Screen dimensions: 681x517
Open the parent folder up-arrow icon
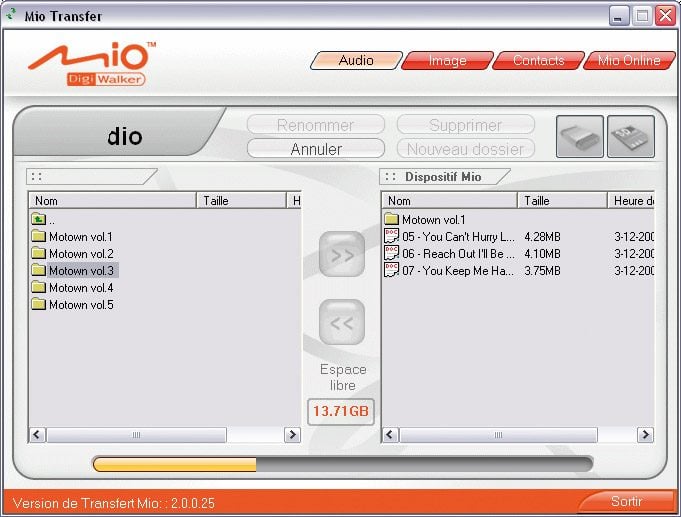pyautogui.click(x=39, y=219)
